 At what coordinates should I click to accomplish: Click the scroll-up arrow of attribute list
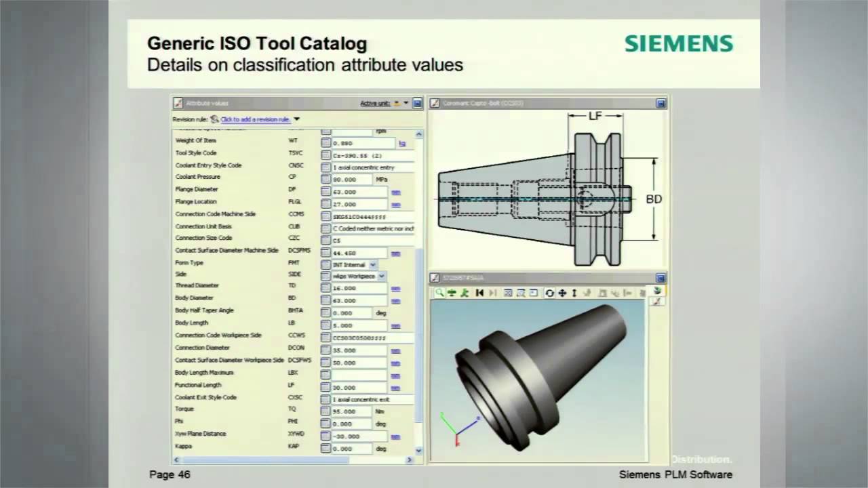coord(418,134)
